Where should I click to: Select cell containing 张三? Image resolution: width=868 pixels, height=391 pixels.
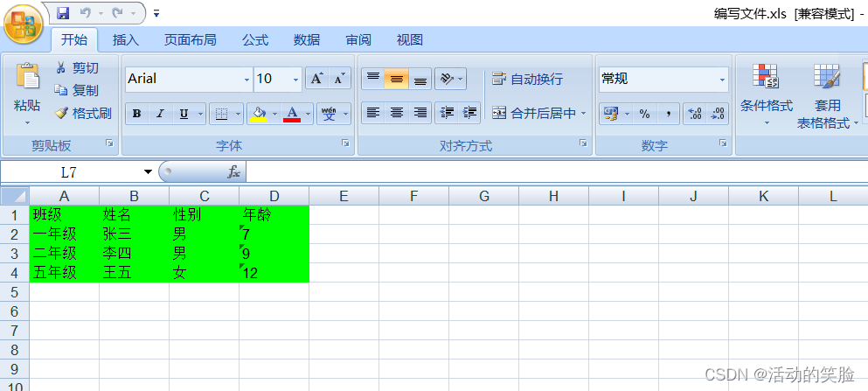click(135, 234)
